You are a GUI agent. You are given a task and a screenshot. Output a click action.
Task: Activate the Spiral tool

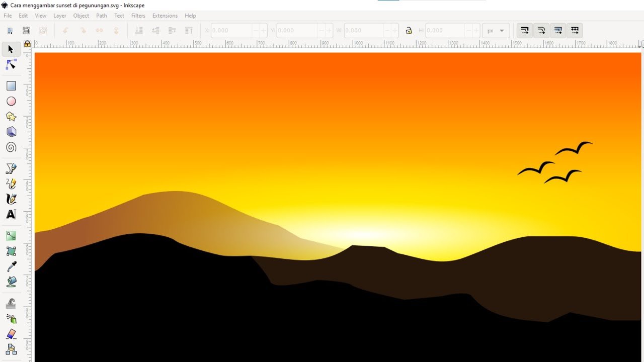coord(11,147)
